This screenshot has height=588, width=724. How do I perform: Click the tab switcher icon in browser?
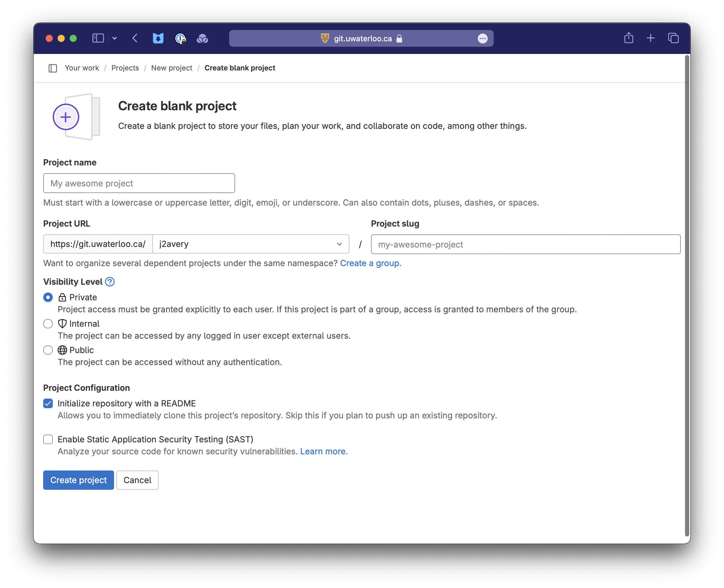tap(673, 38)
